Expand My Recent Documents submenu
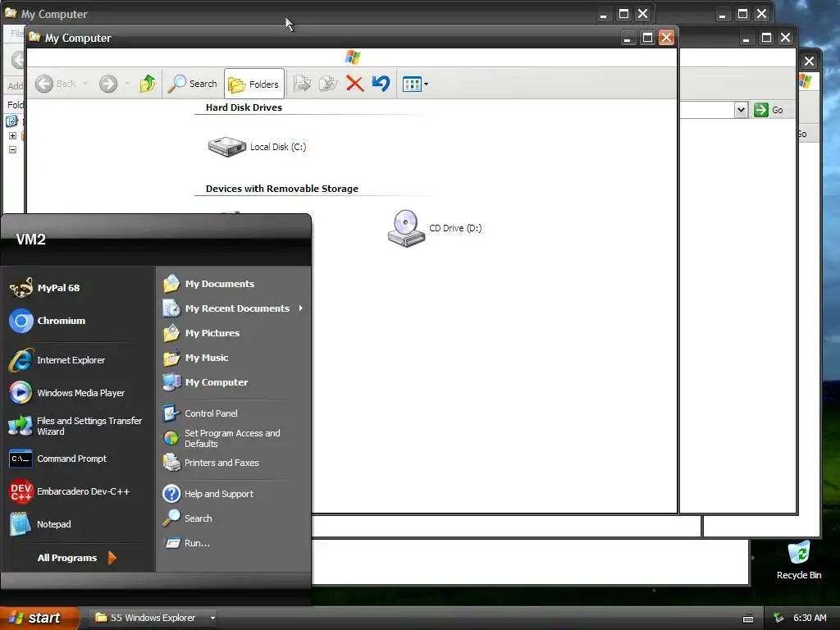This screenshot has height=630, width=840. coord(233,308)
